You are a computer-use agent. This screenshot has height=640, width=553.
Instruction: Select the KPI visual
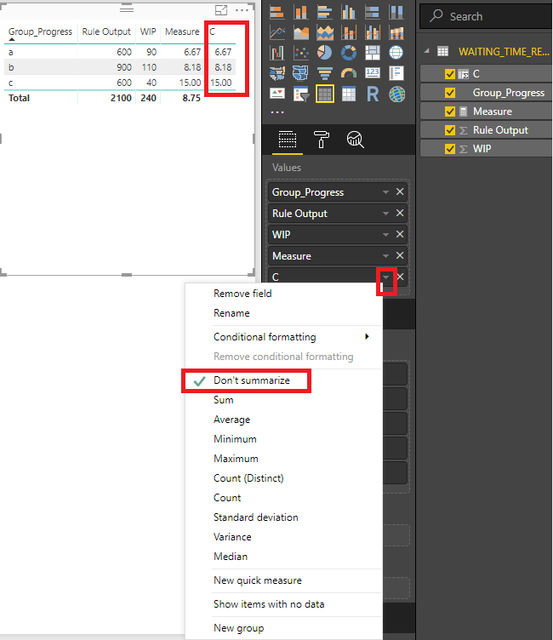pos(277,94)
